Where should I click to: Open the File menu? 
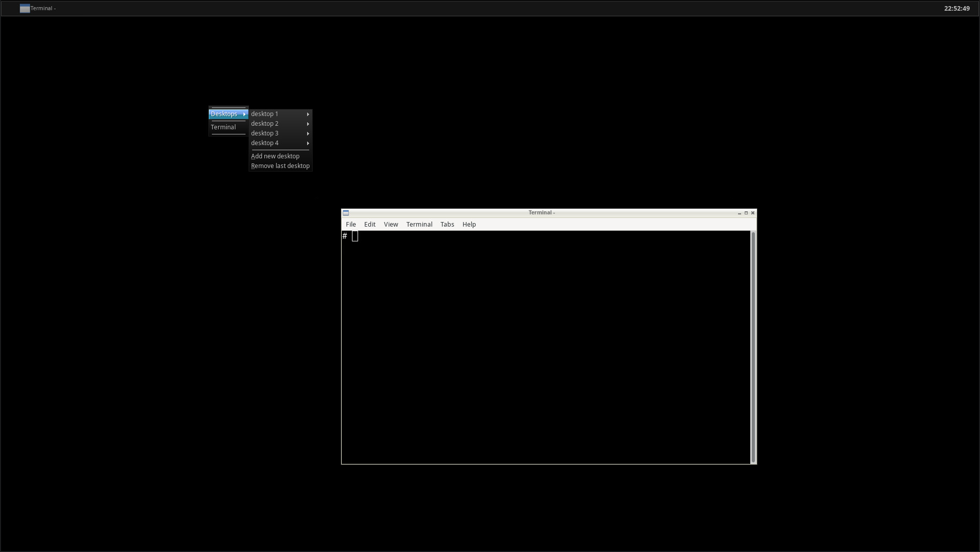tap(350, 224)
